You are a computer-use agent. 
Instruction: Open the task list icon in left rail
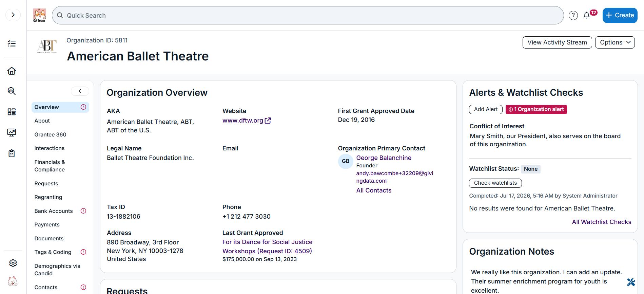[x=12, y=43]
